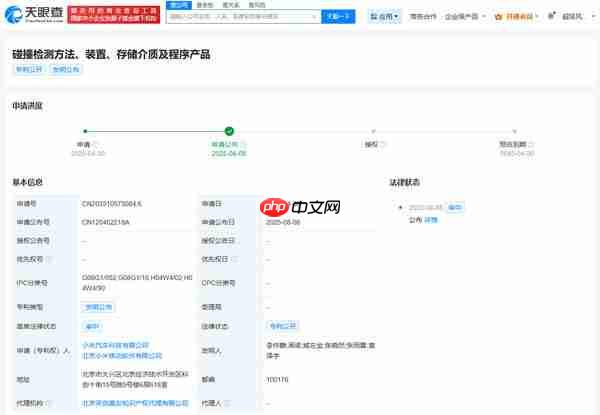Open the Tianyancha logo home link
This screenshot has height=415, width=600.
point(34,14)
